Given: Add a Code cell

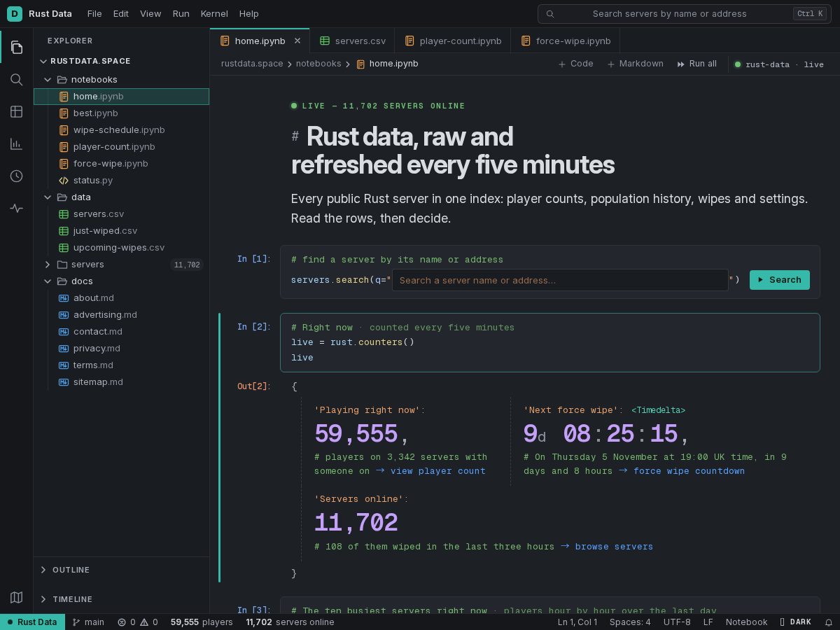Looking at the screenshot, I should coord(576,64).
